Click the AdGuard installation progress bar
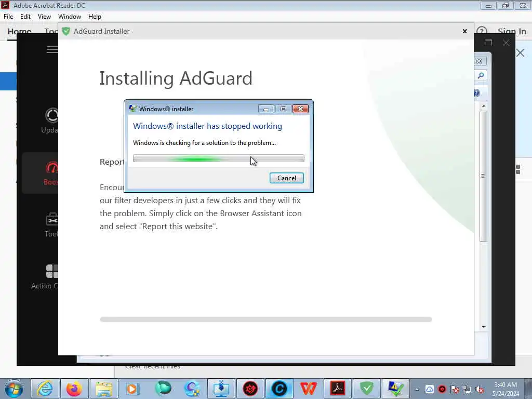The width and height of the screenshot is (532, 399). point(265,320)
